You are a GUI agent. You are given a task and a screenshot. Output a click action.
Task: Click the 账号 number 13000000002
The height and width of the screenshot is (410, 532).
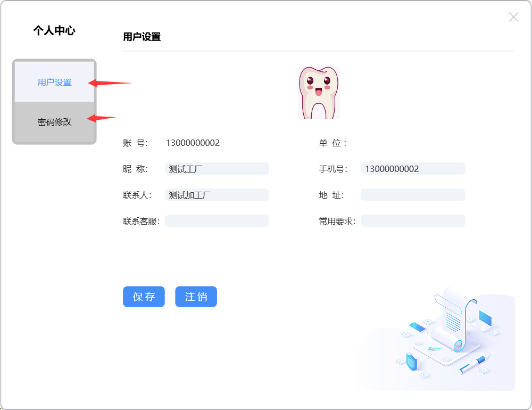pos(193,143)
